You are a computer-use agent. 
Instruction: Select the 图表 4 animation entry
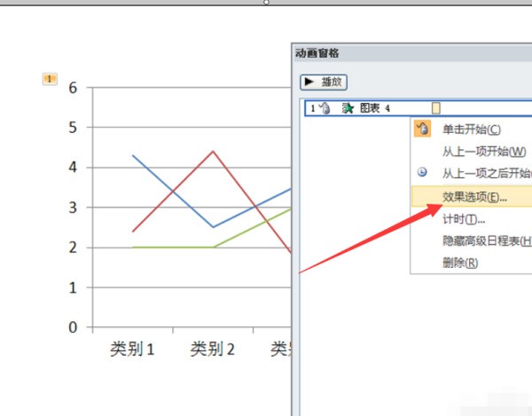372,108
